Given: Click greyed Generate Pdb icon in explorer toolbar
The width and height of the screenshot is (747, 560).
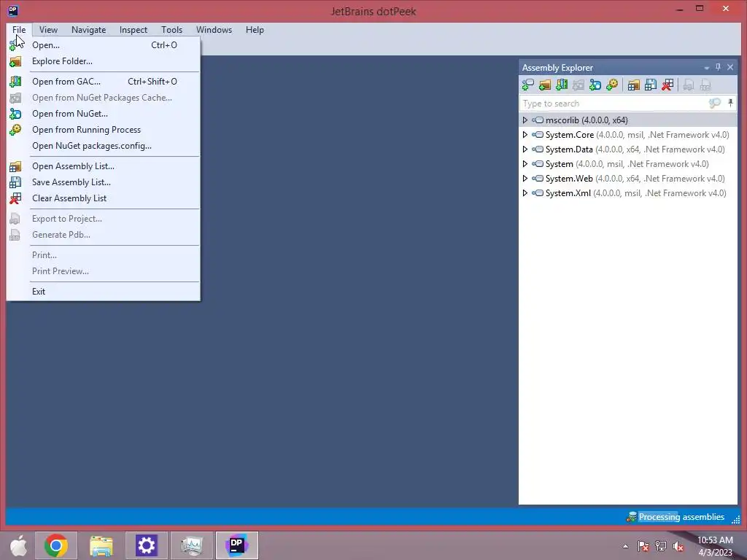Looking at the screenshot, I should 705,85.
